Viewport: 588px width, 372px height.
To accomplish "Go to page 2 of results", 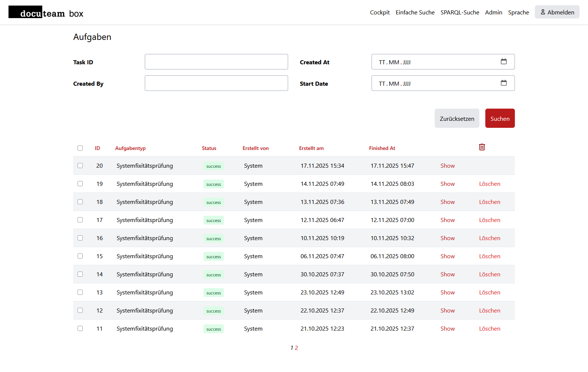I will pos(296,348).
